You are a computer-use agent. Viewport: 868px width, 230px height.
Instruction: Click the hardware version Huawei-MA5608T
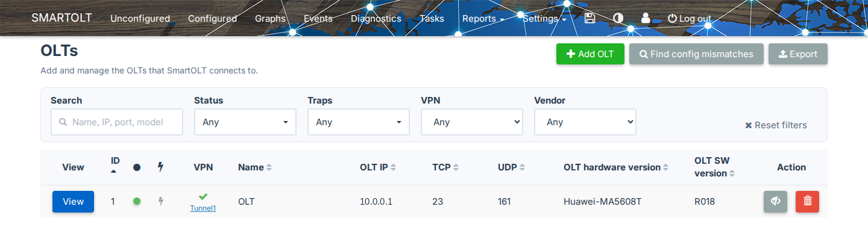602,202
